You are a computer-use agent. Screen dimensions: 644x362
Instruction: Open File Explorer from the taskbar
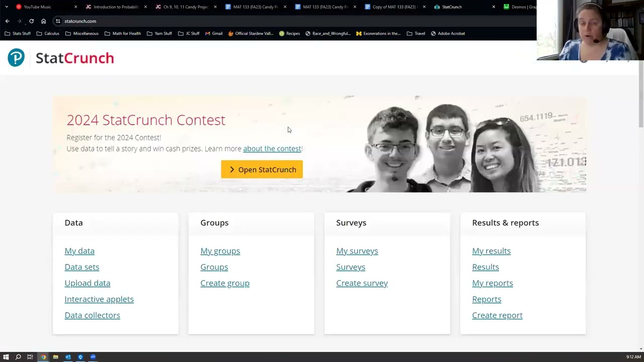pyautogui.click(x=55, y=357)
